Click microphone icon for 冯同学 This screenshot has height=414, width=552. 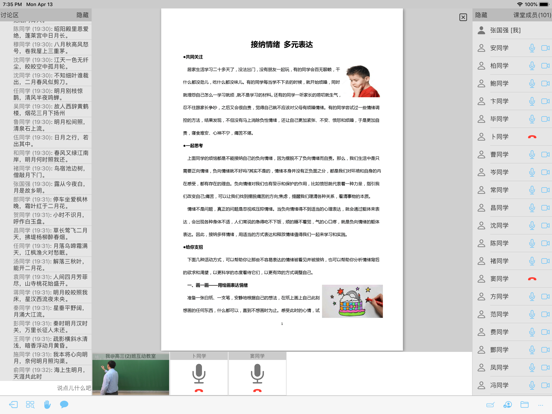pyautogui.click(x=532, y=385)
